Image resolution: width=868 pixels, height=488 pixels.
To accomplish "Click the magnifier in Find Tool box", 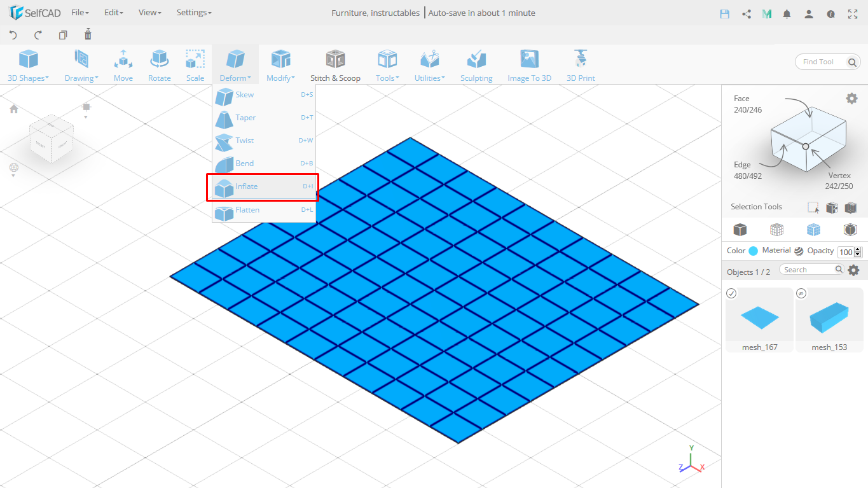I will click(x=852, y=62).
